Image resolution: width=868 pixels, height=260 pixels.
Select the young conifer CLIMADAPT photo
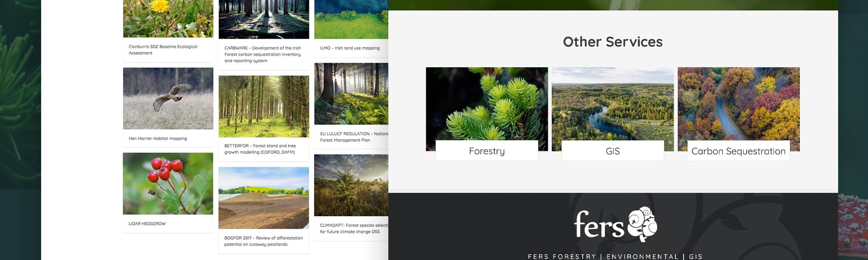point(351,185)
